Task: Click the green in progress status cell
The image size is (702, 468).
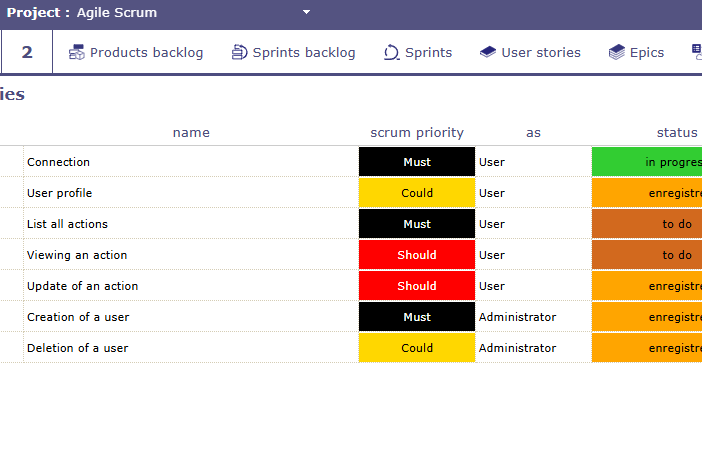Action: click(647, 162)
